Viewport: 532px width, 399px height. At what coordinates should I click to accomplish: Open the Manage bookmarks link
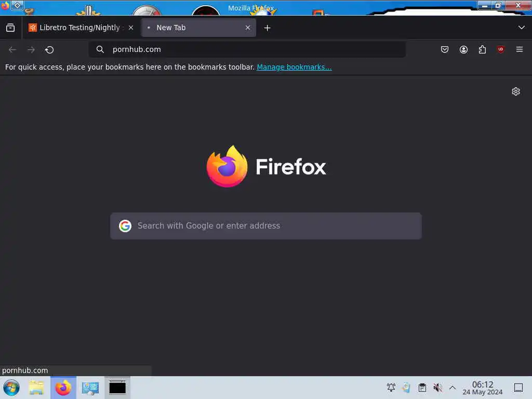[294, 67]
